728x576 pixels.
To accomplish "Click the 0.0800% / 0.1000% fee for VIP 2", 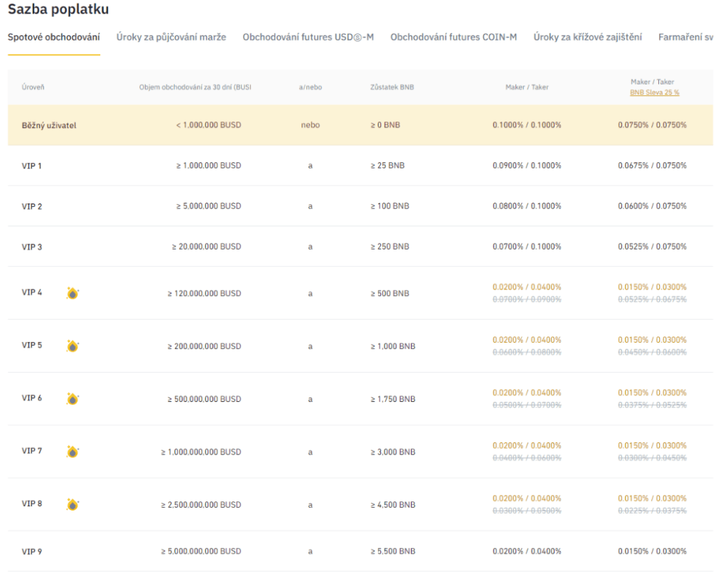I will point(527,206).
